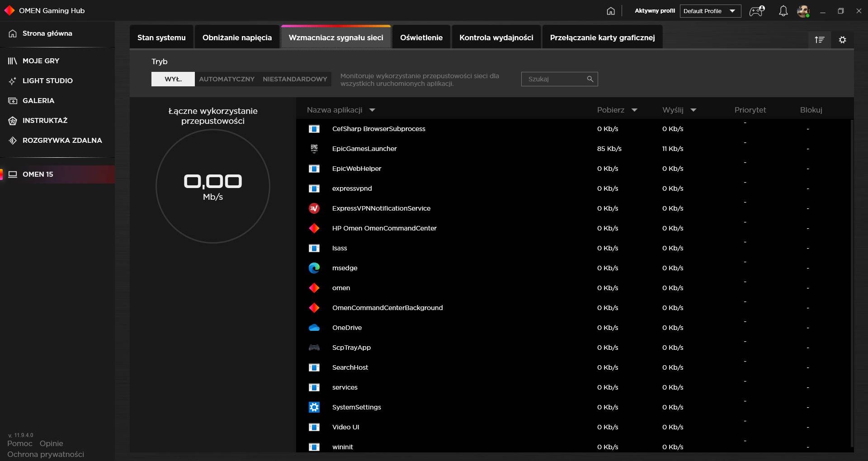The image size is (868, 461).
Task: Click the EpicGamesLauncher icon
Action: [x=314, y=149]
